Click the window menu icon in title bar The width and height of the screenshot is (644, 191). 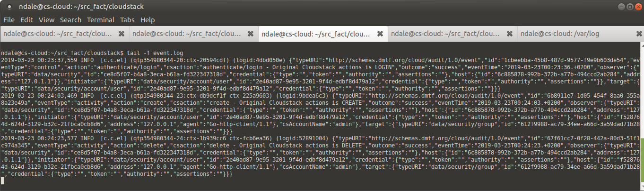tap(9, 7)
